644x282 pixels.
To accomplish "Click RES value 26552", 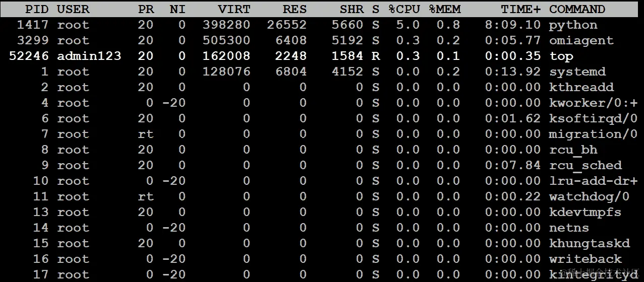I will point(287,25).
